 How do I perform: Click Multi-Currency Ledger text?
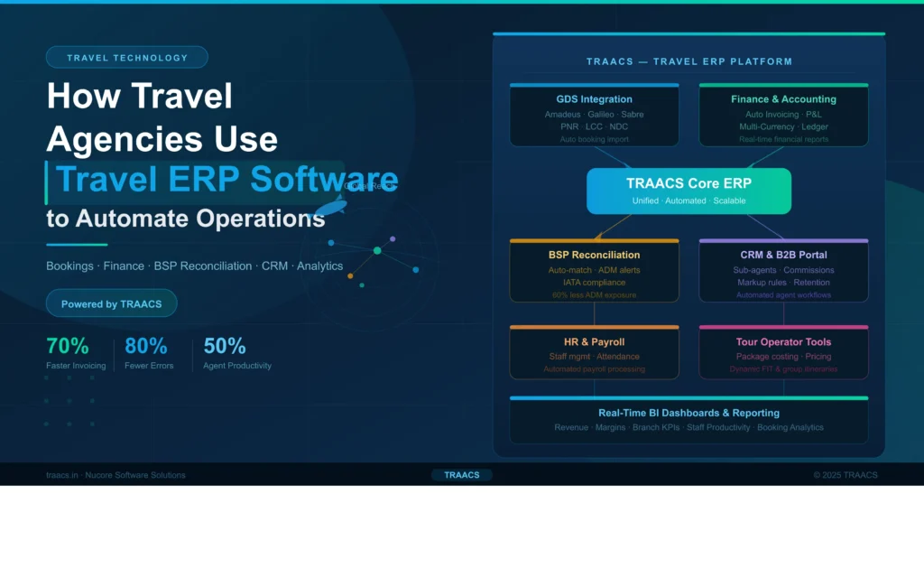click(783, 126)
